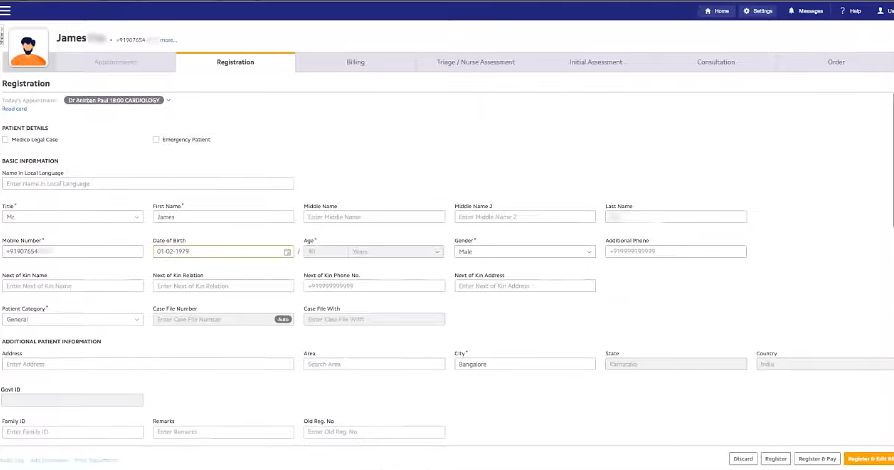The height and width of the screenshot is (470, 894).
Task: Click the First Name field containing James
Action: [x=223, y=217]
